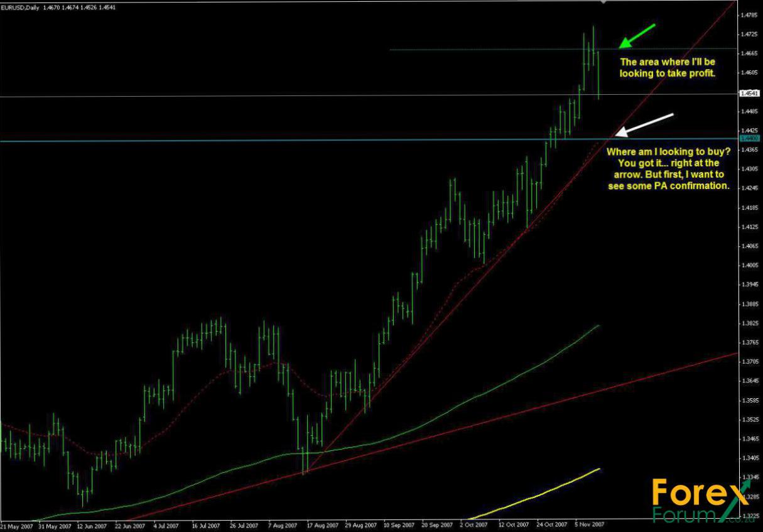Click the current price label 1.4541

749,94
